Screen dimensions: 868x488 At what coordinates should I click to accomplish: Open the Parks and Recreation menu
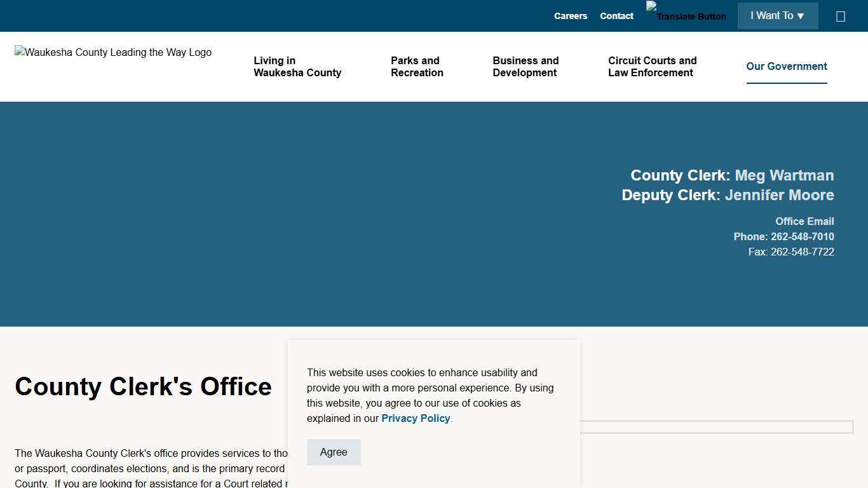(x=417, y=67)
